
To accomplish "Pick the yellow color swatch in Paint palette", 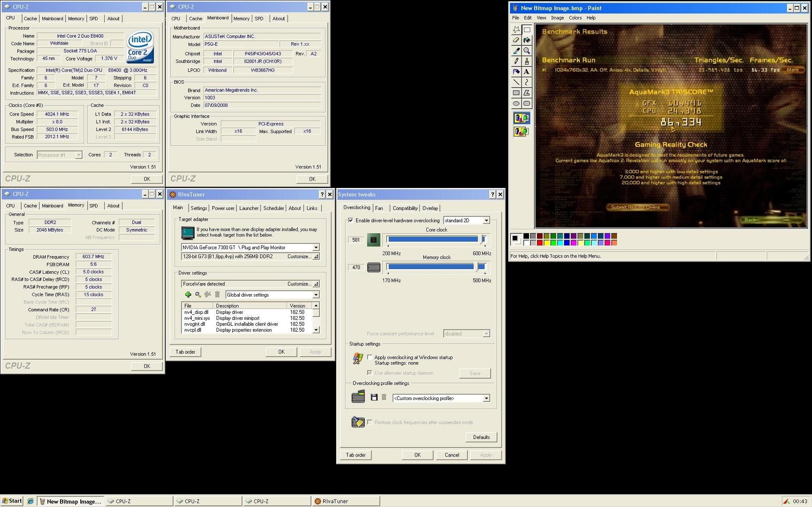I will click(547, 243).
